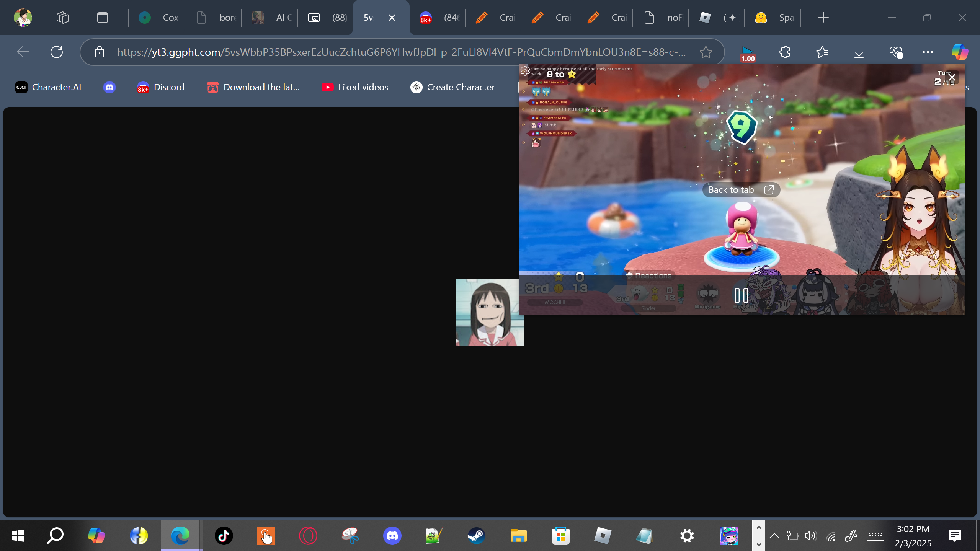Viewport: 980px width, 551px height.
Task: Open Browser essentials heart icon
Action: click(x=896, y=52)
